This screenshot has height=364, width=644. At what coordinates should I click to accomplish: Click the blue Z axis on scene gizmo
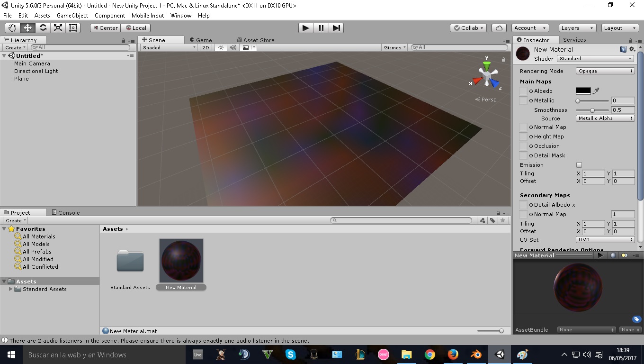495,84
